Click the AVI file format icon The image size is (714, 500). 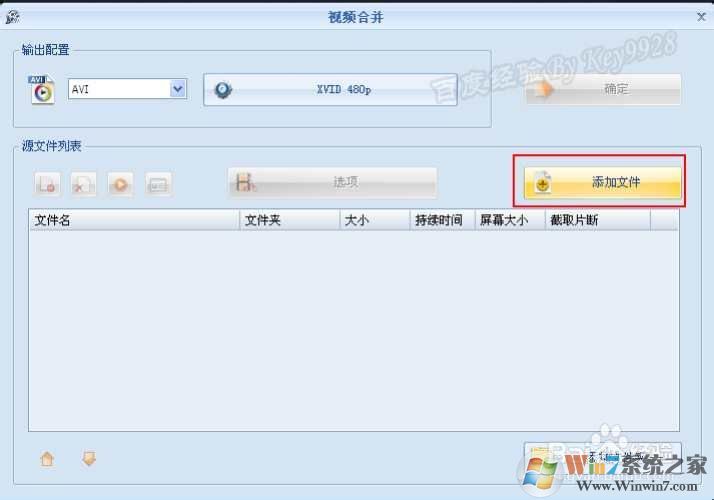click(41, 90)
